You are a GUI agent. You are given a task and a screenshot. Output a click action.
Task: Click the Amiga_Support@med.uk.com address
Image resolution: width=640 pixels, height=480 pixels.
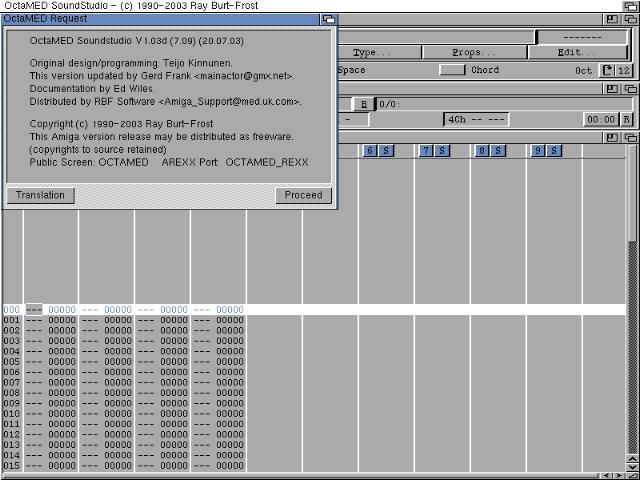(229, 102)
